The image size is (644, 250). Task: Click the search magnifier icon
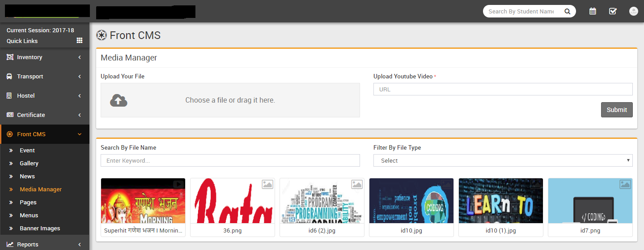[x=568, y=12]
